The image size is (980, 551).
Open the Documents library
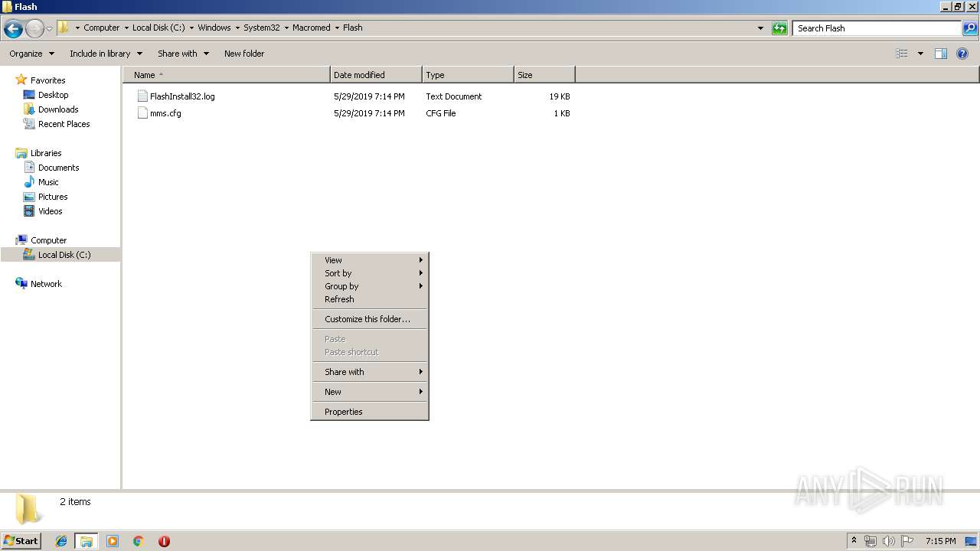pos(58,168)
